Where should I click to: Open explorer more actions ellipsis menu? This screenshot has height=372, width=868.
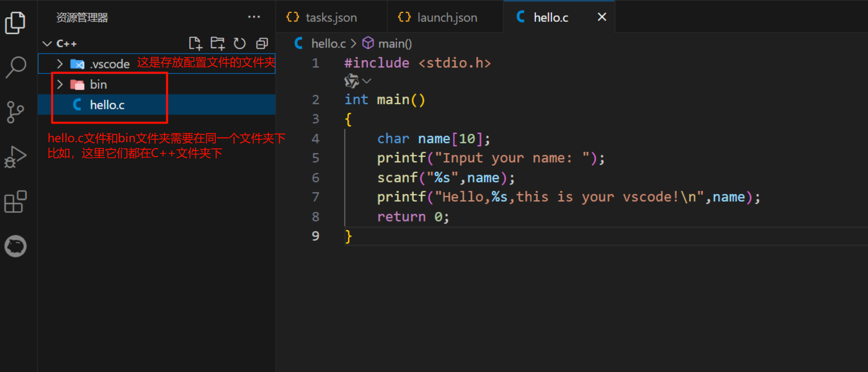click(x=254, y=17)
